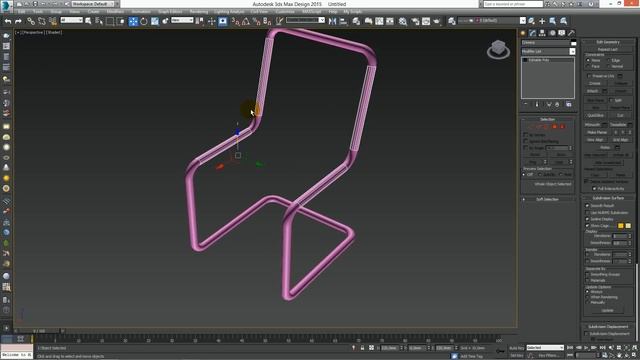
Task: Open the Customize menu
Action: (285, 12)
